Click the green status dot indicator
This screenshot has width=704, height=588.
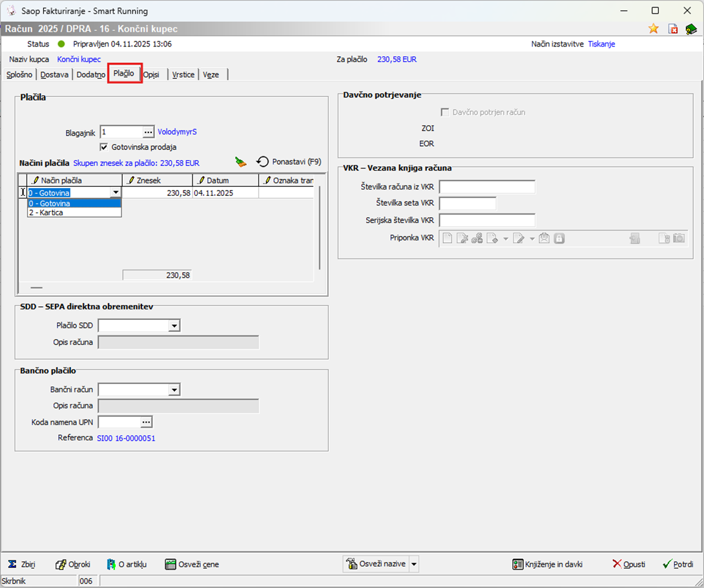pos(61,44)
